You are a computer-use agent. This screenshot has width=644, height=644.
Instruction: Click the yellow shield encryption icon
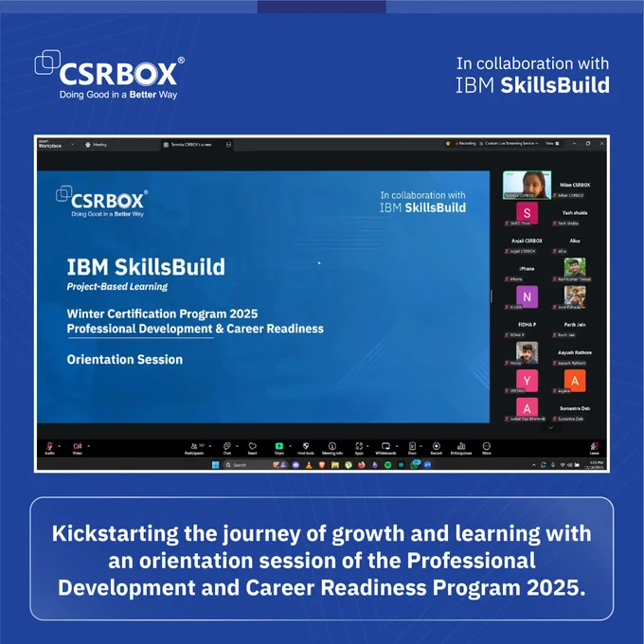(x=448, y=143)
